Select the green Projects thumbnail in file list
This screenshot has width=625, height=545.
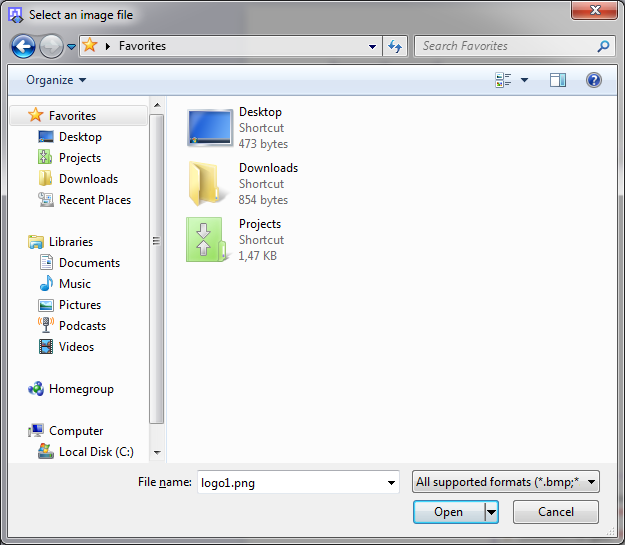point(206,240)
